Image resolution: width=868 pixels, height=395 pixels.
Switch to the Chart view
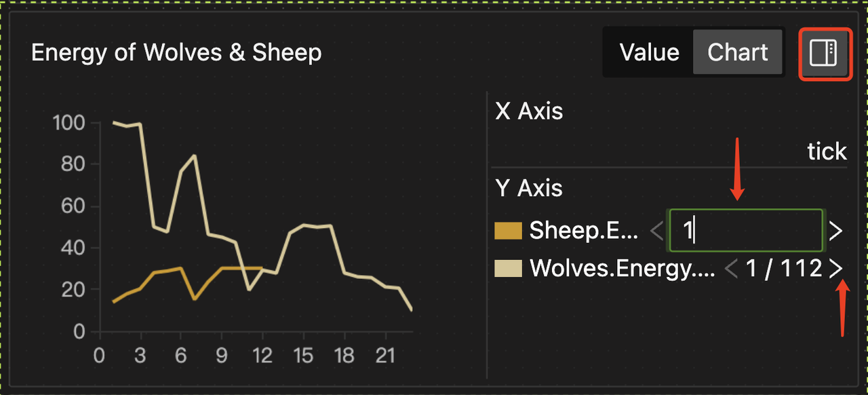(738, 53)
